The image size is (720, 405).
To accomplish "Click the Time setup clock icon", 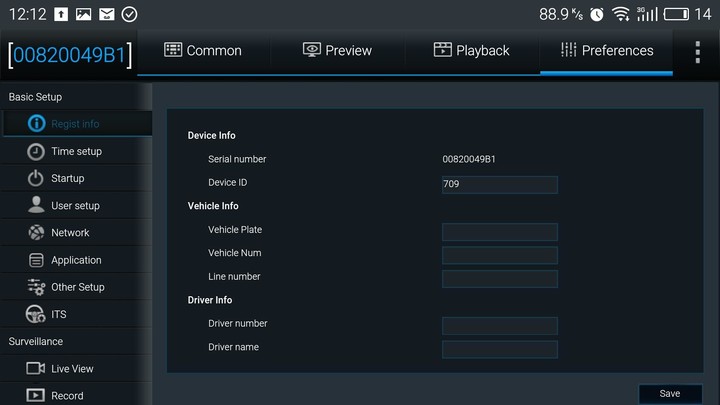I will [x=36, y=152].
